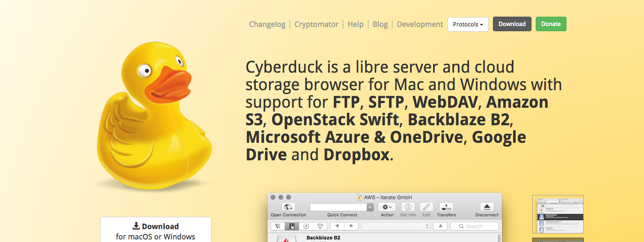Click the Edit pencil icon
This screenshot has height=242, width=644.
426,207
